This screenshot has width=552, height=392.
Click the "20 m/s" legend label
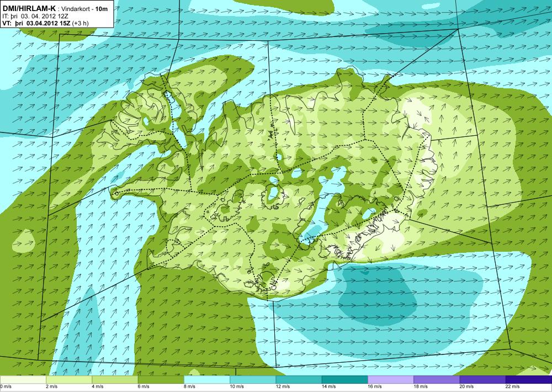coord(467,386)
